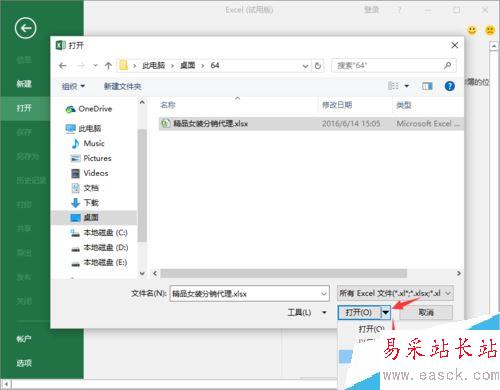Sort by 修改日期 column header

point(337,105)
